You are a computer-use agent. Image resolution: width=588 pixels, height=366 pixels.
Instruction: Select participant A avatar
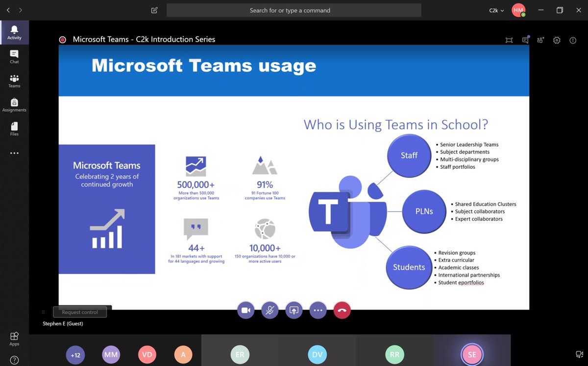point(183,355)
